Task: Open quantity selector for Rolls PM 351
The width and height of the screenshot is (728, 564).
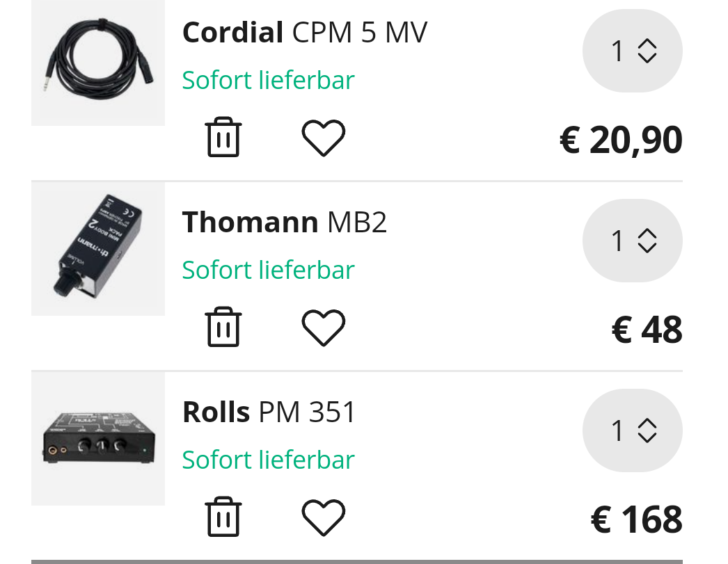Action: (633, 430)
